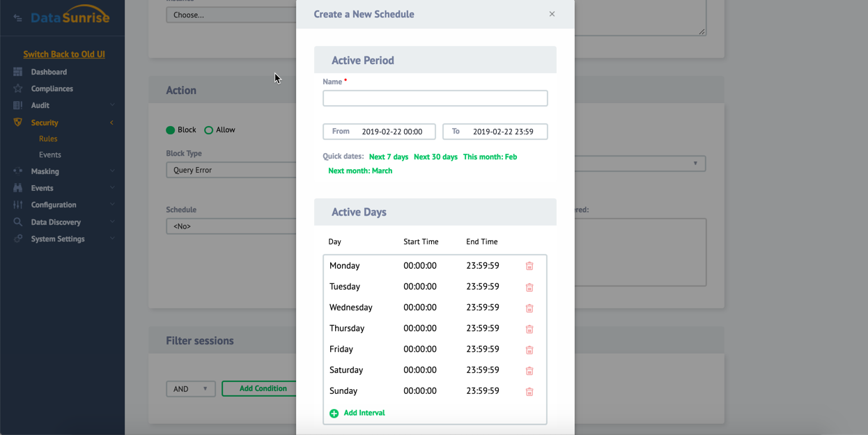This screenshot has width=868, height=435.
Task: Click the Dashboard grid icon in sidebar
Action: [x=18, y=72]
